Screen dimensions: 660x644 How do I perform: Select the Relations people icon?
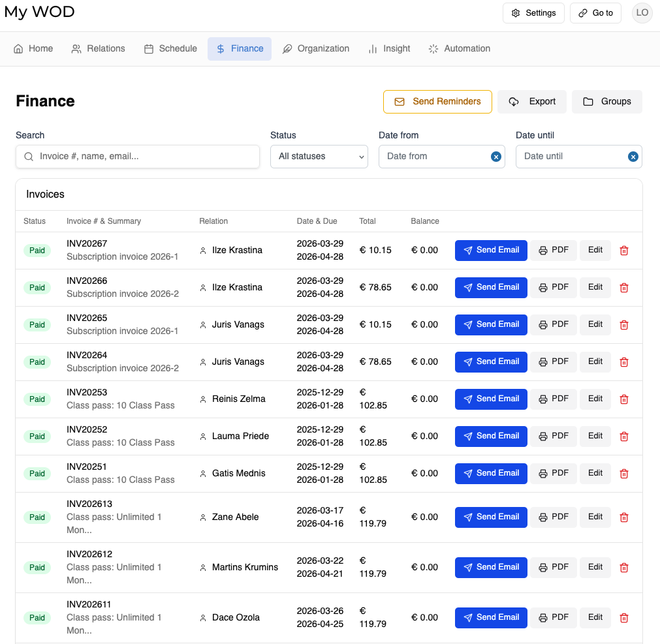[x=78, y=48]
